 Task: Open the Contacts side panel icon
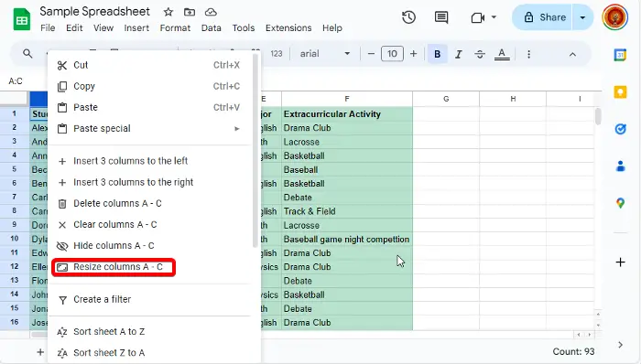click(620, 166)
